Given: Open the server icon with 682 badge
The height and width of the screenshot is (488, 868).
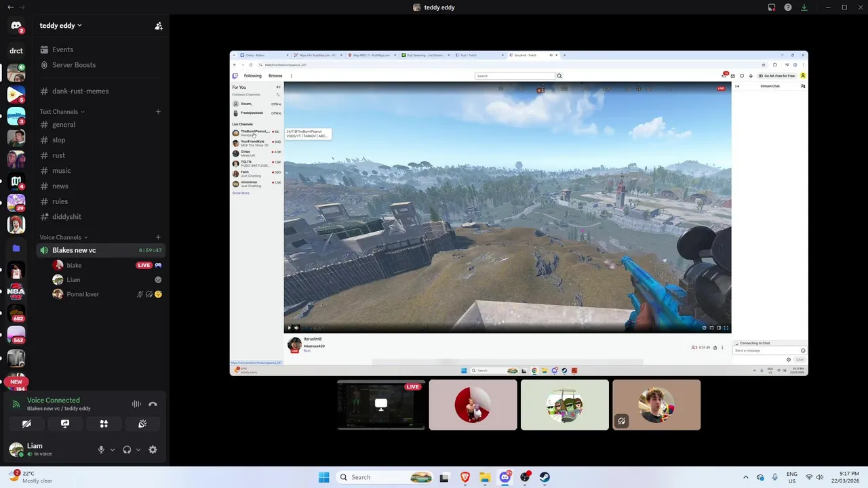Looking at the screenshot, I should 16,313.
